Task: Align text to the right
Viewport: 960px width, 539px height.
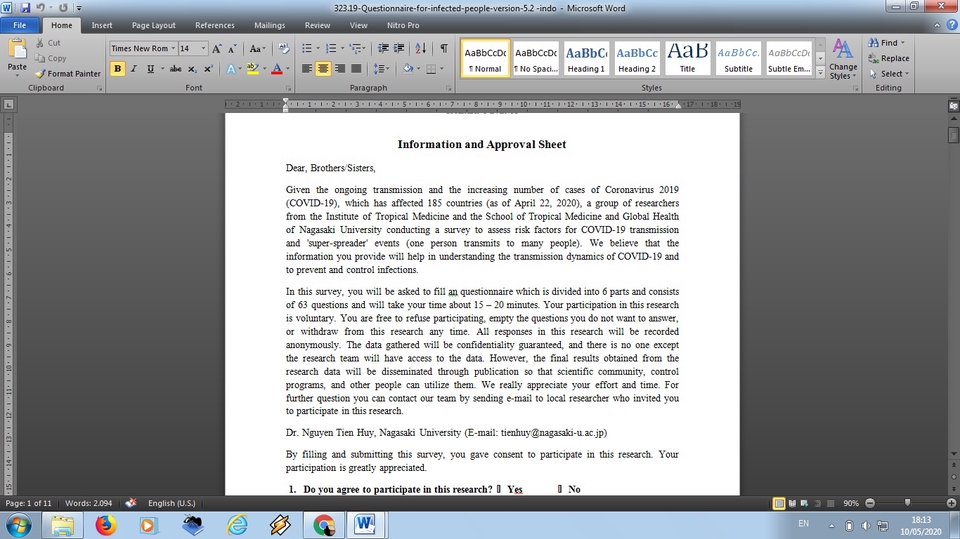Action: (x=340, y=69)
